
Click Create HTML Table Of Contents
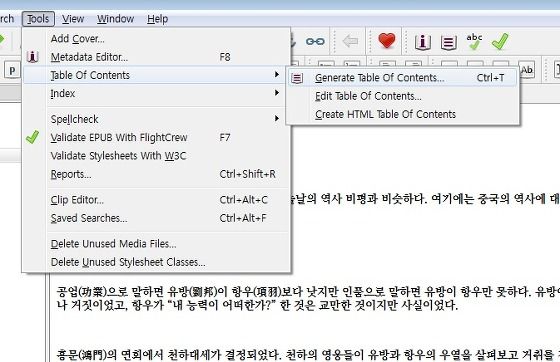402,114
